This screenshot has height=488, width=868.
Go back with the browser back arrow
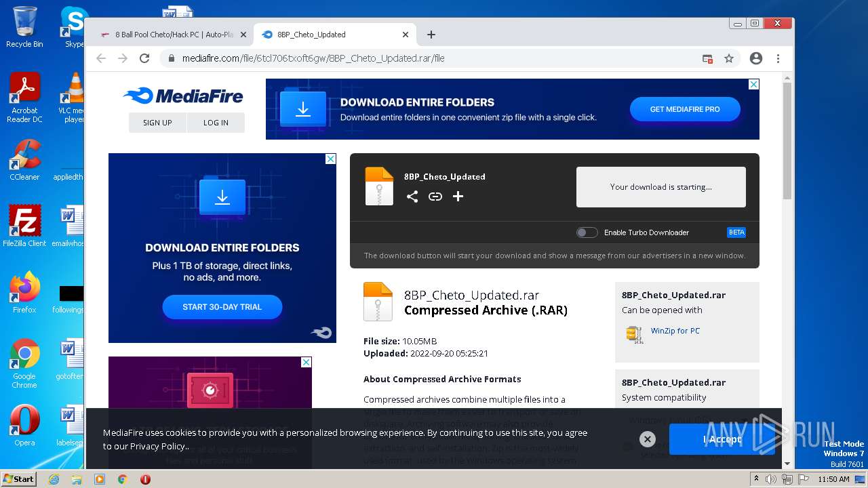(101, 58)
